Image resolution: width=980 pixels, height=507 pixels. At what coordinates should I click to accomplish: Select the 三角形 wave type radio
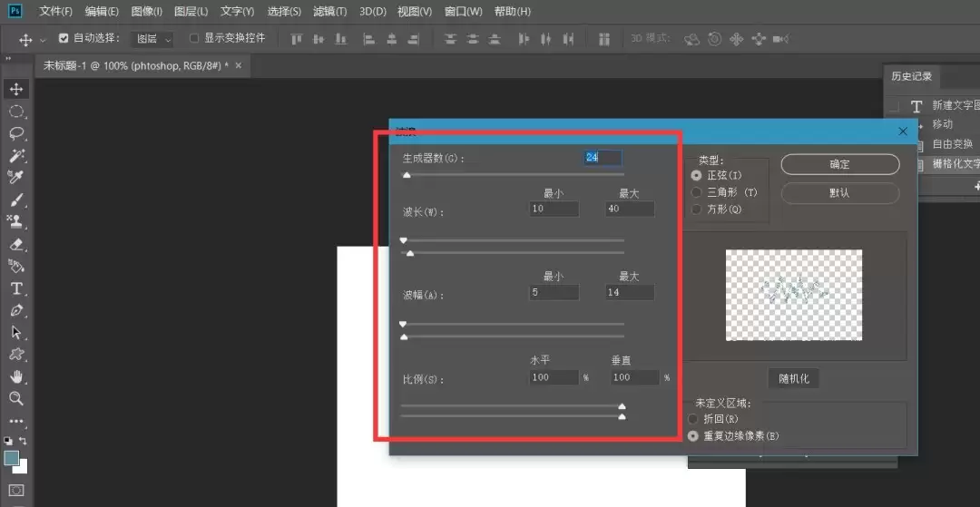click(696, 192)
